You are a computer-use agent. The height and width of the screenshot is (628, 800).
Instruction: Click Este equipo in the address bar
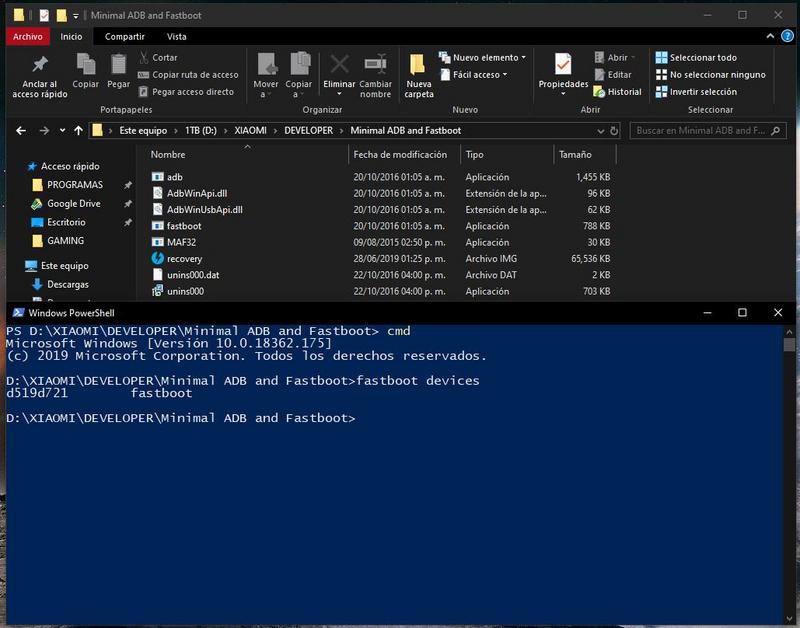point(143,131)
